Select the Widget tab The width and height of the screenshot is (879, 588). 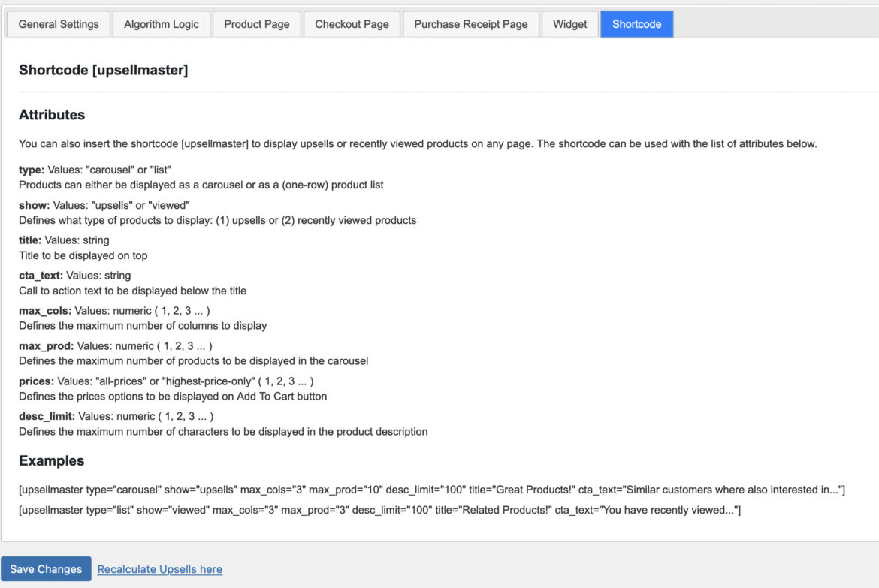569,23
